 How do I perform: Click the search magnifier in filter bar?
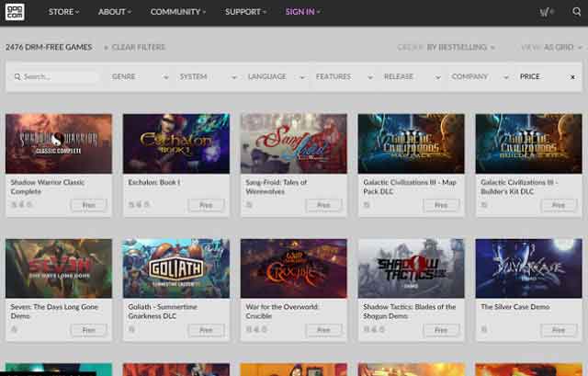pos(17,77)
